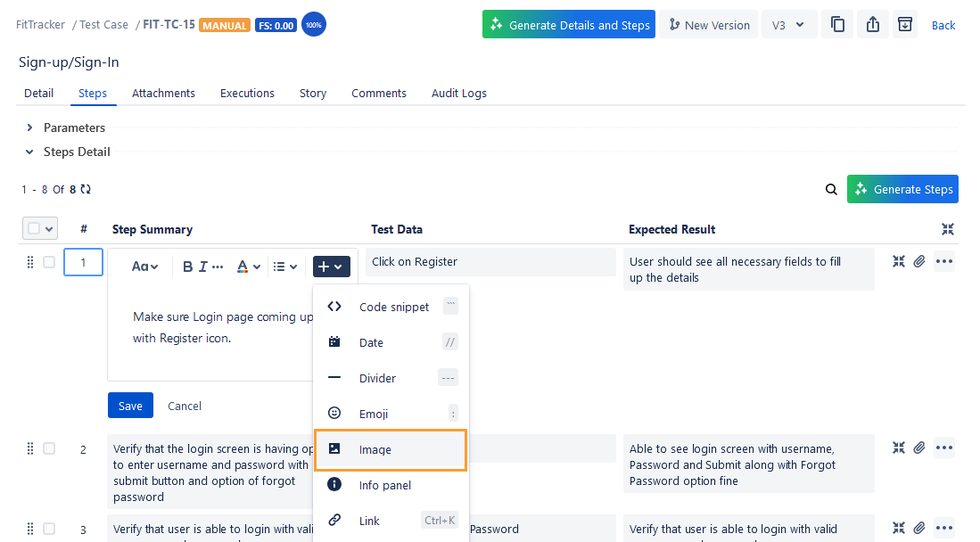Apply bold formatting in the step editor
Viewport: 980px width, 542px height.
188,266
